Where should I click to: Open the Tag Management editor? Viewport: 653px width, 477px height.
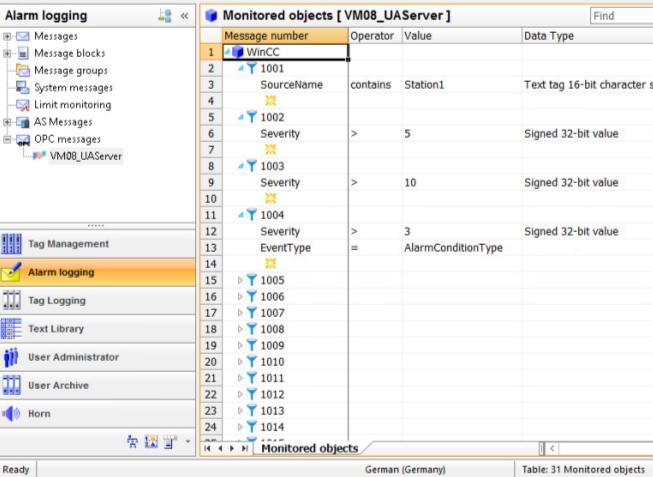pos(97,244)
